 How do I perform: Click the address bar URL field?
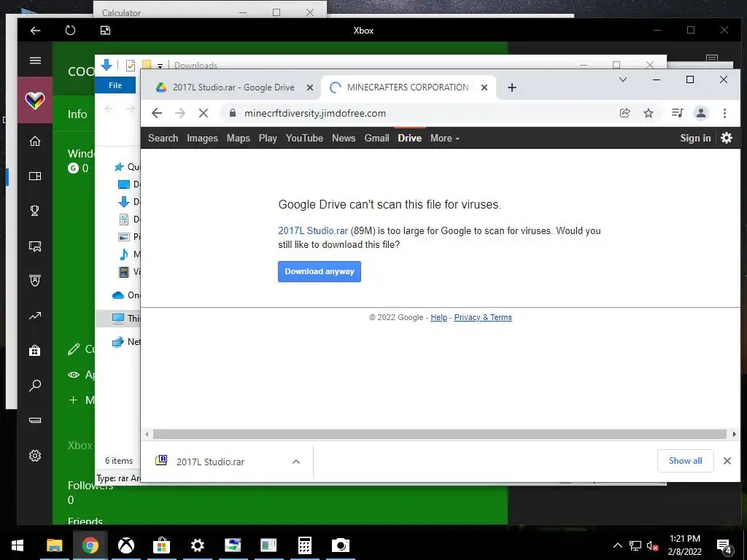coord(419,113)
